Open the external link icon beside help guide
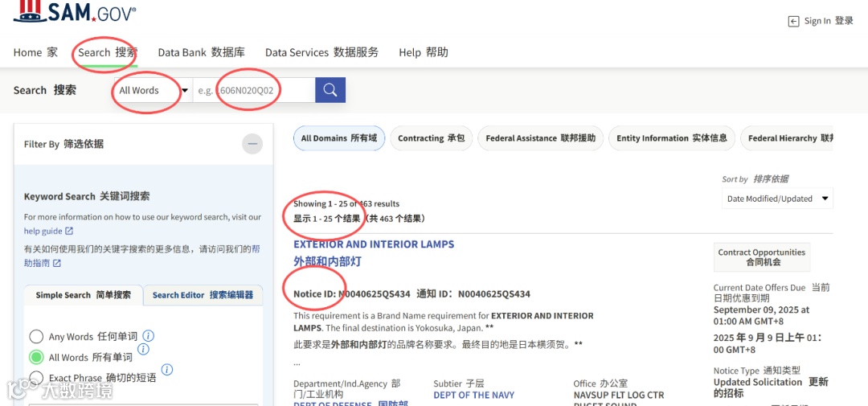Viewport: 868px width, 406px height. (69, 231)
